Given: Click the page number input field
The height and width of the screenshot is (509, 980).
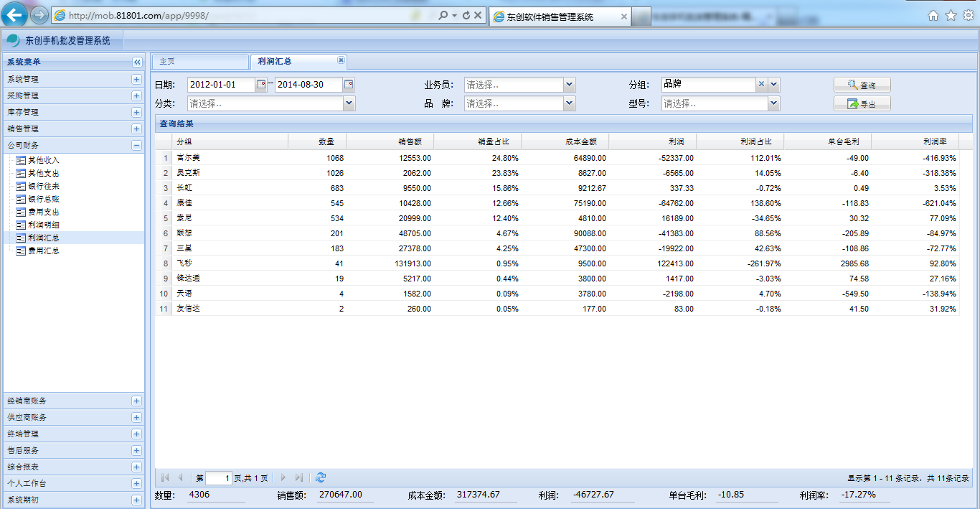Looking at the screenshot, I should 218,478.
